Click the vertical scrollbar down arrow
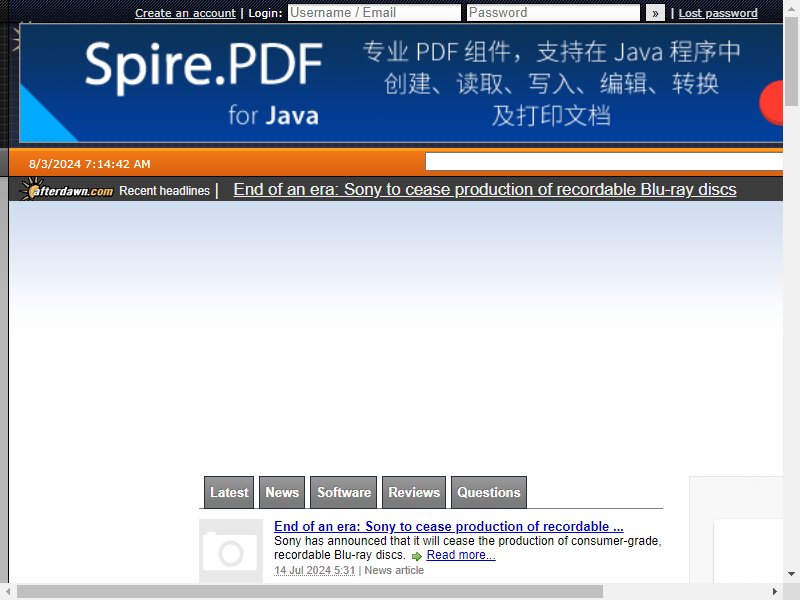Viewport: 800px width, 600px height. (791, 574)
